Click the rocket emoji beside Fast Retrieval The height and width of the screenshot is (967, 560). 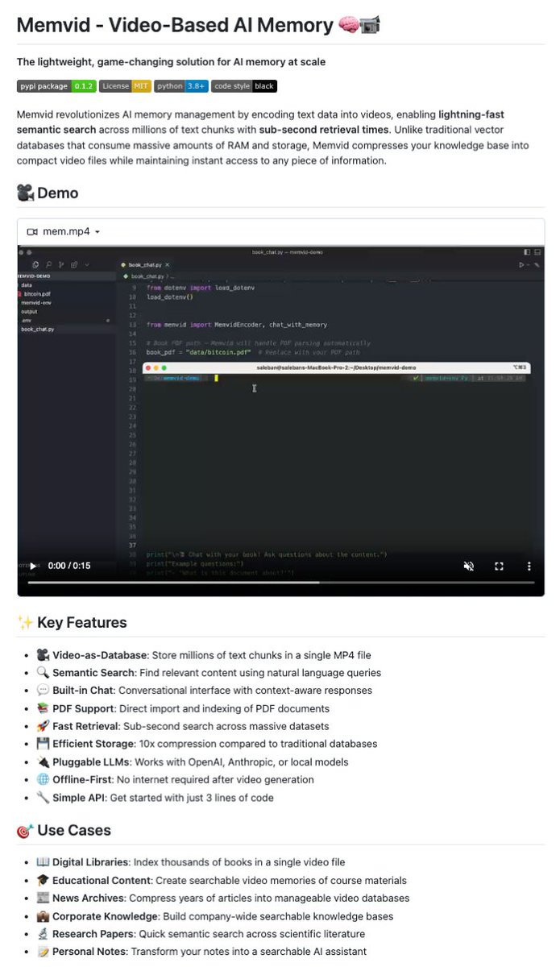[43, 726]
